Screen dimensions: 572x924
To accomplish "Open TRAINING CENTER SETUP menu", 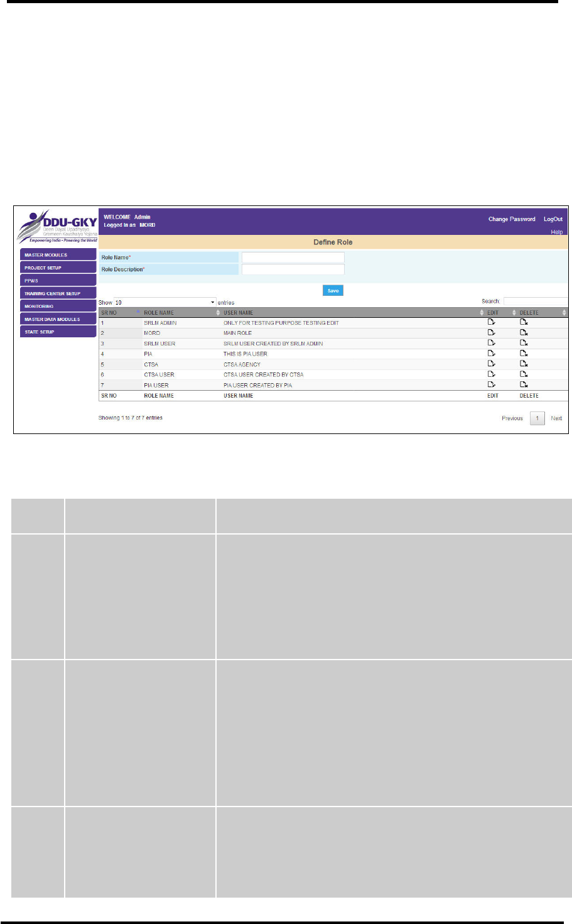I will pyautogui.click(x=58, y=293).
